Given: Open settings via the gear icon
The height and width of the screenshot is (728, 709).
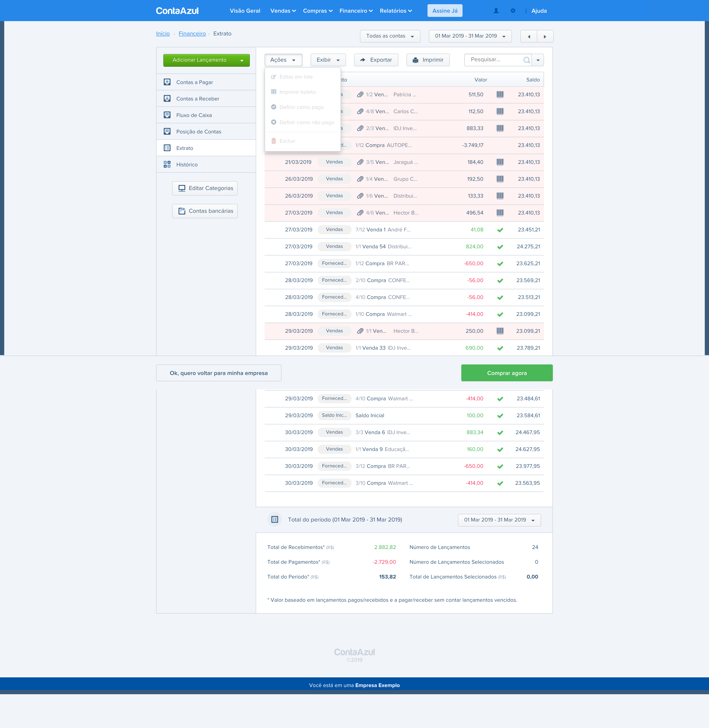Looking at the screenshot, I should point(513,11).
